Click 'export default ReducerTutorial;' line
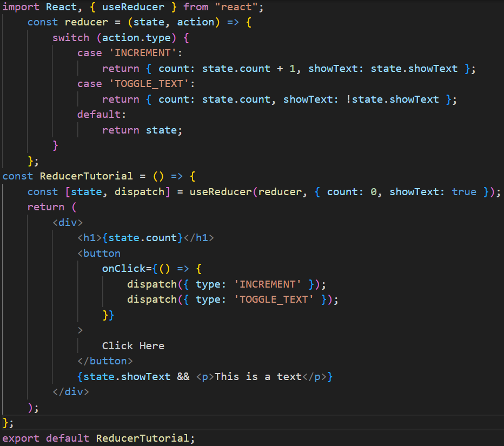This screenshot has width=504, height=446. [x=98, y=438]
